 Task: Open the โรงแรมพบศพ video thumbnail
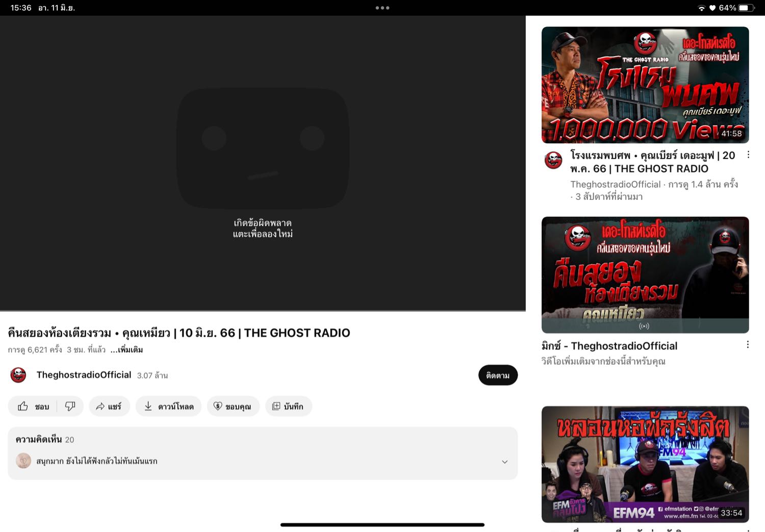coord(645,85)
